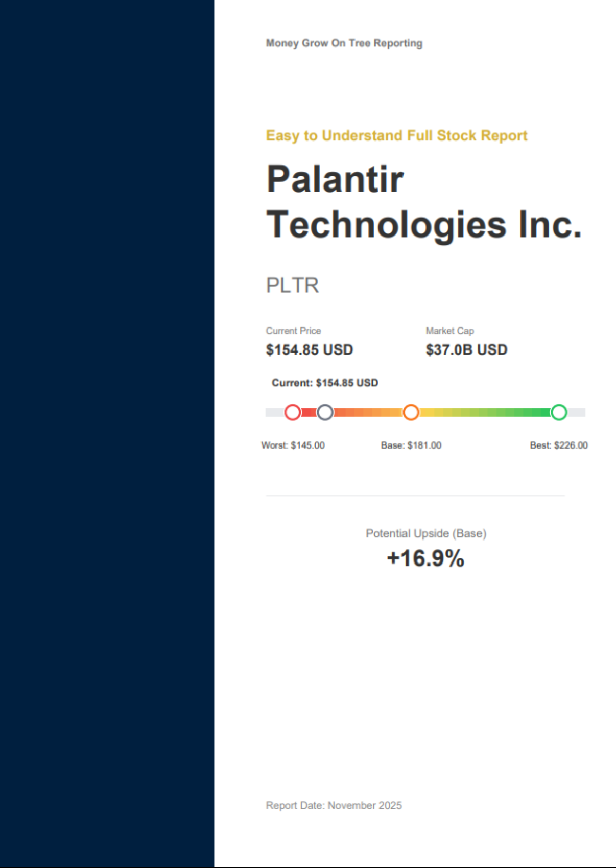Click the "Current: $154.85 USD" bar label
The height and width of the screenshot is (868, 616).
pos(325,383)
